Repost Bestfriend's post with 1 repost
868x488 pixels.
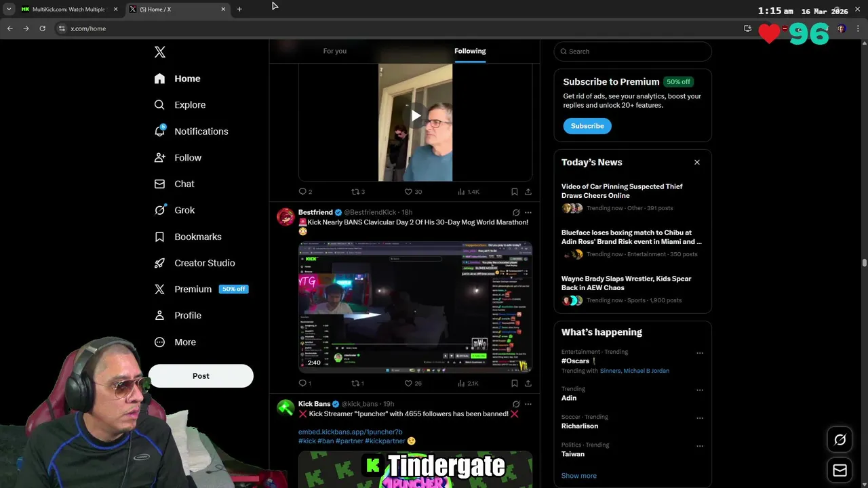click(357, 384)
